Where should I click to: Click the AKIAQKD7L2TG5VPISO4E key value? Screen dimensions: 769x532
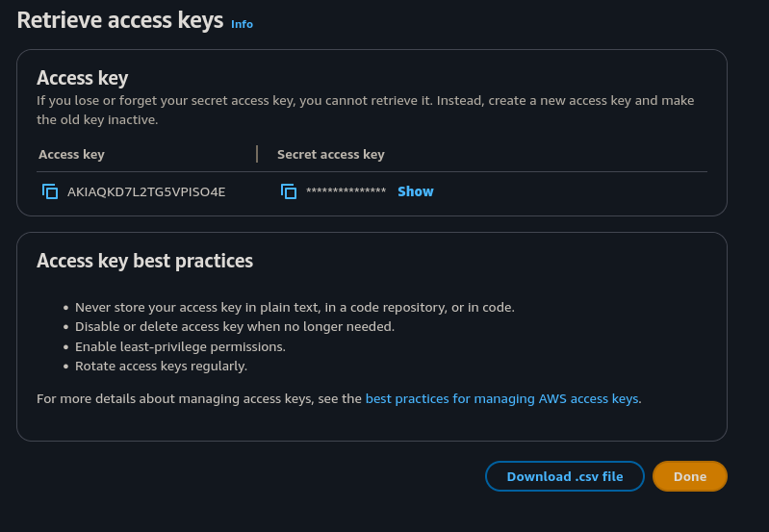[146, 191]
